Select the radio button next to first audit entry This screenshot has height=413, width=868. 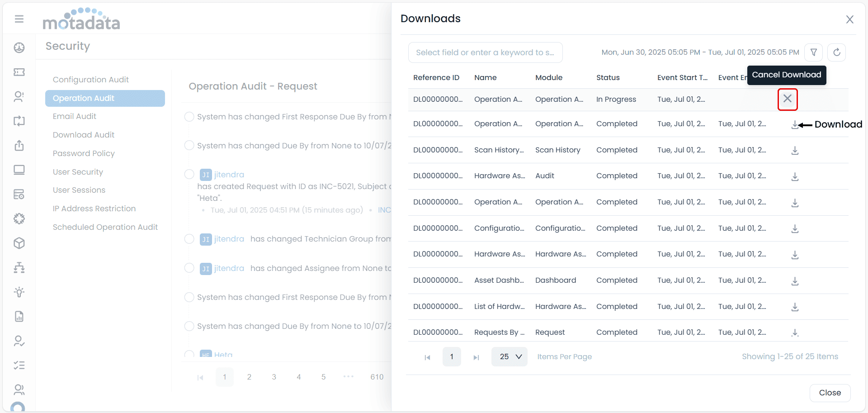click(x=189, y=116)
